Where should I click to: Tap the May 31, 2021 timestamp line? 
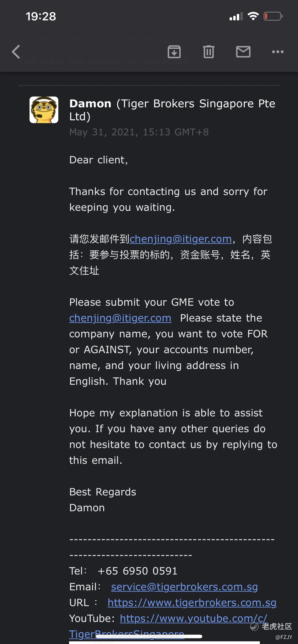coord(139,132)
